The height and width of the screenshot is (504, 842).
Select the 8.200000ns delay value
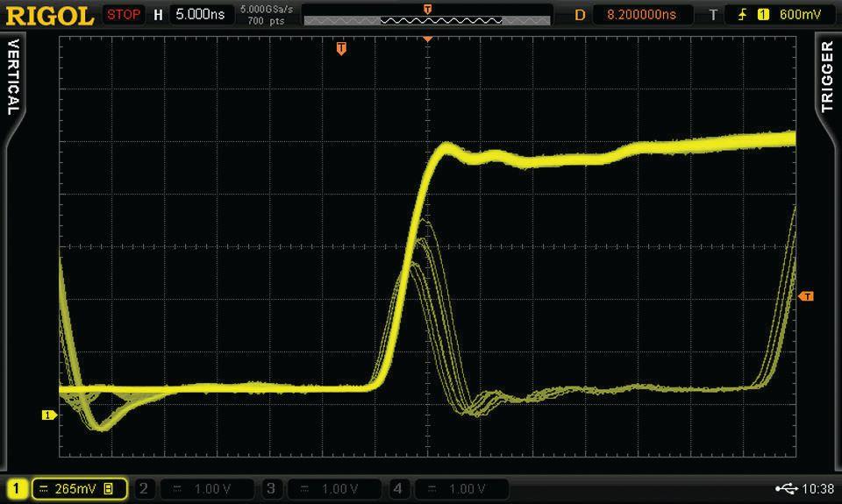[642, 15]
